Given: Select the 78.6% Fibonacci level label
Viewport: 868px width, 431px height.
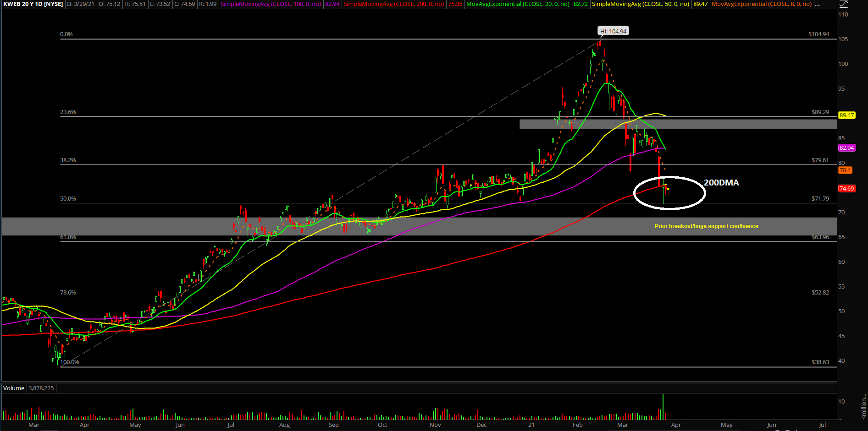Looking at the screenshot, I should point(68,293).
